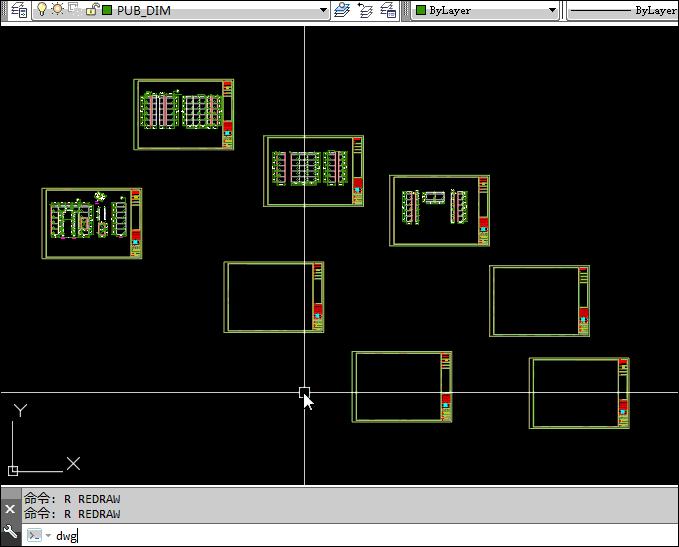Select the leftmost sheet with four floor plans
The width and height of the screenshot is (679, 547).
(x=92, y=223)
